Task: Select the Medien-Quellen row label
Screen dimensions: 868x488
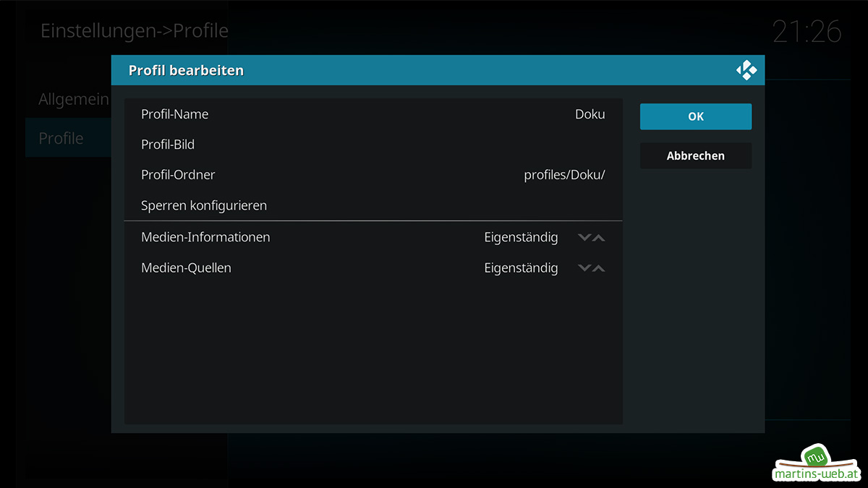Action: pyautogui.click(x=186, y=267)
